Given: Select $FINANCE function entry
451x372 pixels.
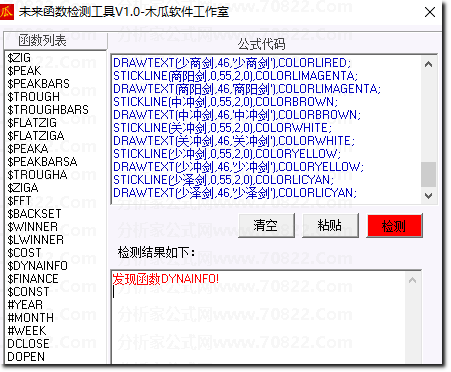Looking at the screenshot, I should [x=33, y=279].
